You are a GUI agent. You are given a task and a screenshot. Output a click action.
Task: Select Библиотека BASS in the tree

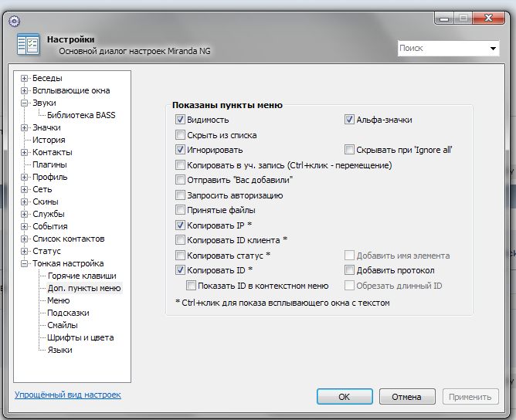(x=81, y=115)
